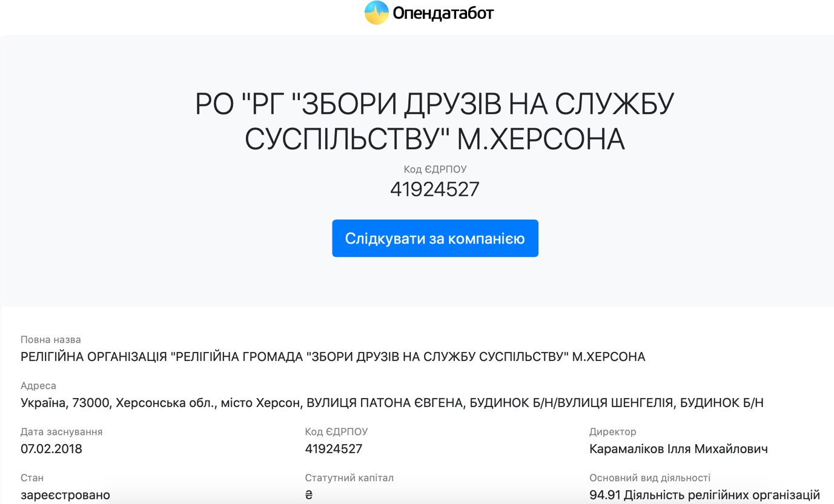Screen dimensions: 834x504
Task: Open activity 94.91 Діяльність релігійних організацій
Action: (x=704, y=495)
